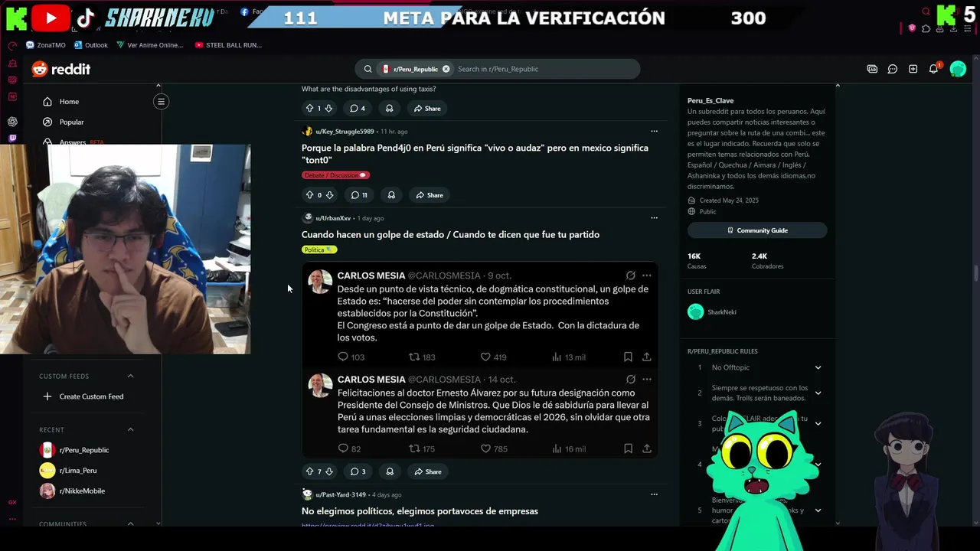Upvote the taxi disadvantages post
The height and width of the screenshot is (551, 980).
click(309, 108)
